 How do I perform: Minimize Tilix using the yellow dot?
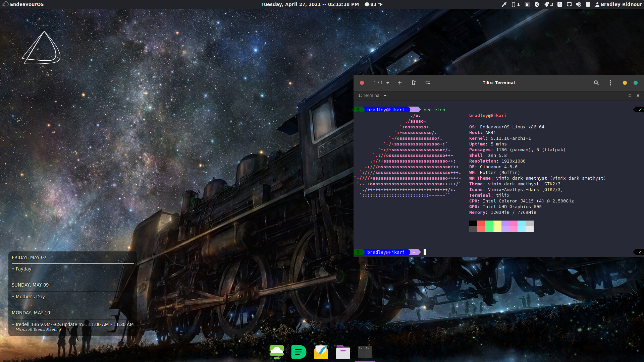point(625,83)
